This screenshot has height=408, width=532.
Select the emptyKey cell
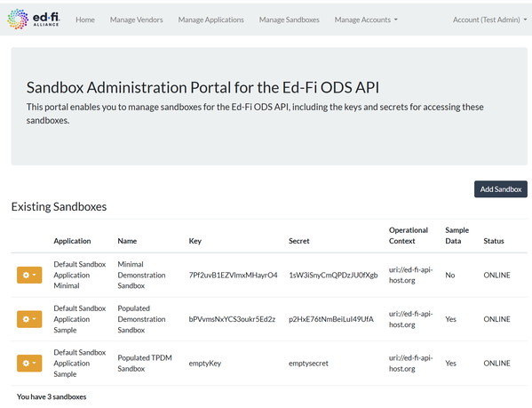pyautogui.click(x=205, y=364)
